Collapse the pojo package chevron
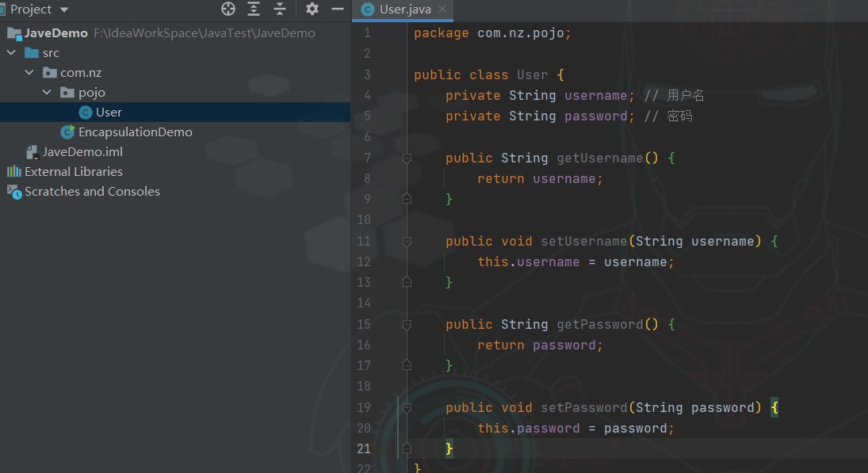Image resolution: width=868 pixels, height=473 pixels. point(48,93)
